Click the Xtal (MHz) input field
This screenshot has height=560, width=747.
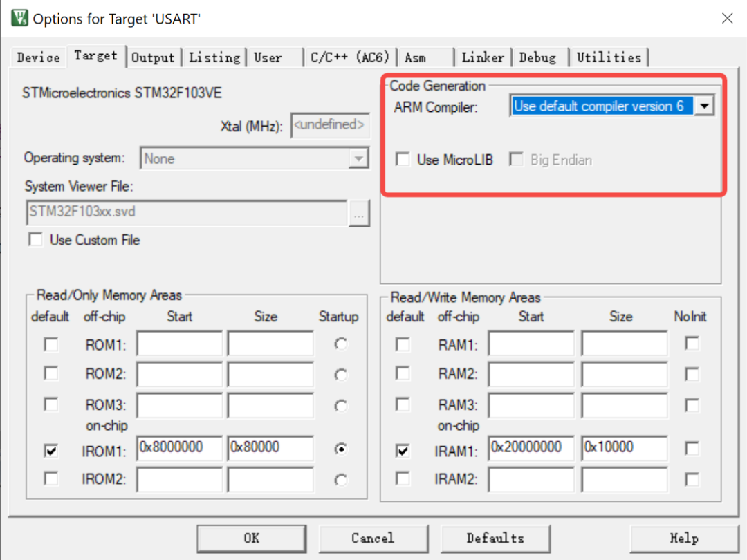pyautogui.click(x=330, y=125)
